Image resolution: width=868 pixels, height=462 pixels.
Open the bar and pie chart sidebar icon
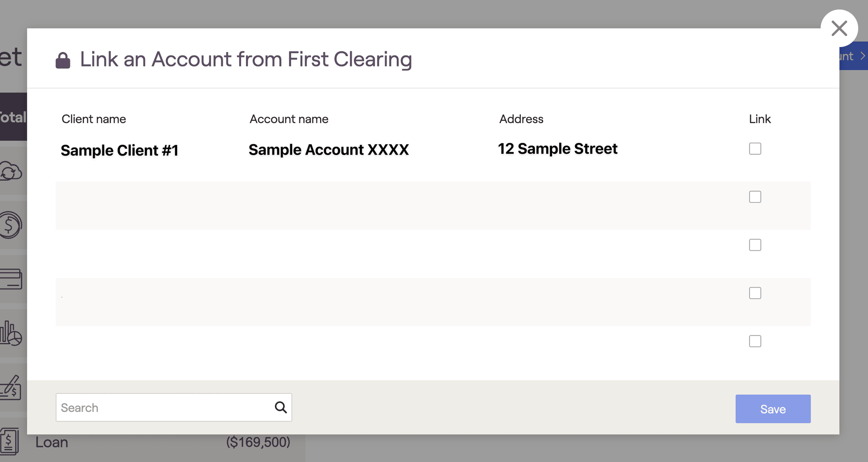tap(11, 333)
